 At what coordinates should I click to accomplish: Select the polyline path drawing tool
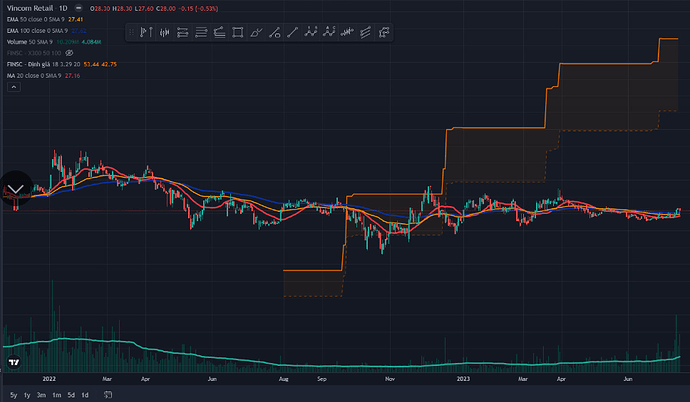click(x=384, y=32)
